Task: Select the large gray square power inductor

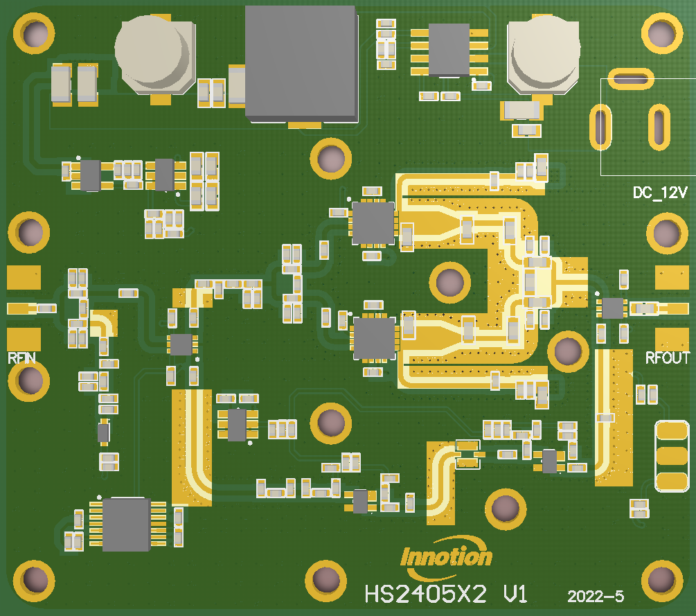Action: (301, 64)
